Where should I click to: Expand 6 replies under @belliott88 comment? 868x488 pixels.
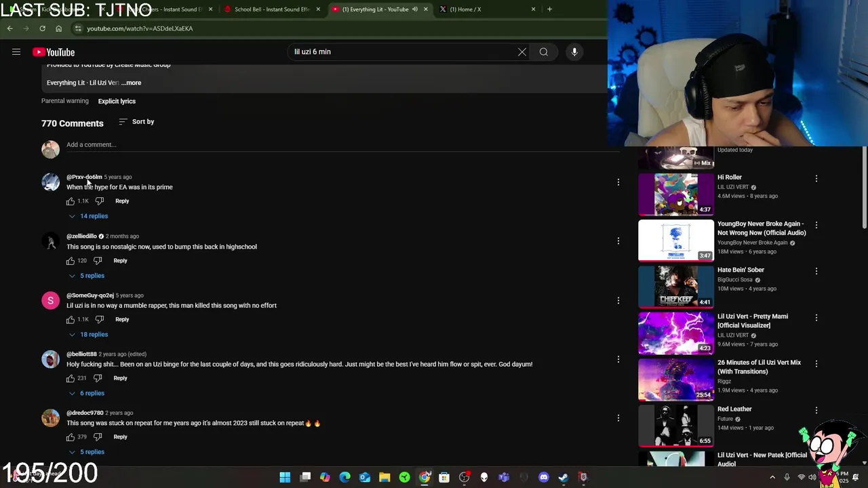coord(86,393)
